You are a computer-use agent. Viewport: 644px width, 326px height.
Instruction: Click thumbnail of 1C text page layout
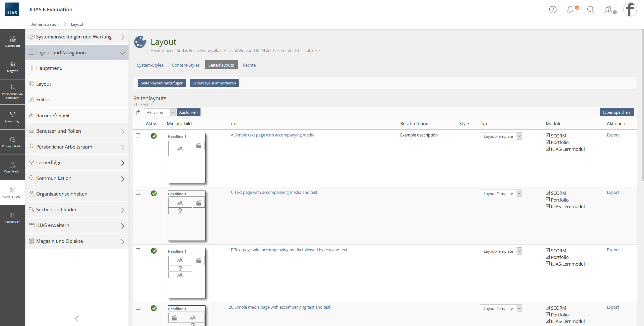pyautogui.click(x=186, y=215)
